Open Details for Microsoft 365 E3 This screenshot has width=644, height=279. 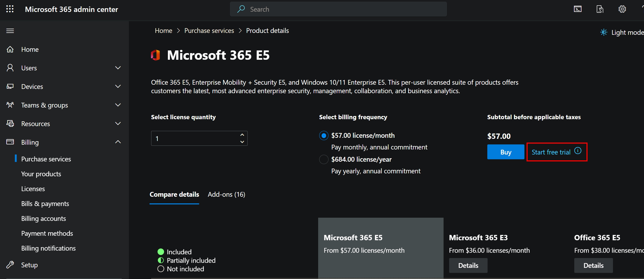tap(468, 265)
